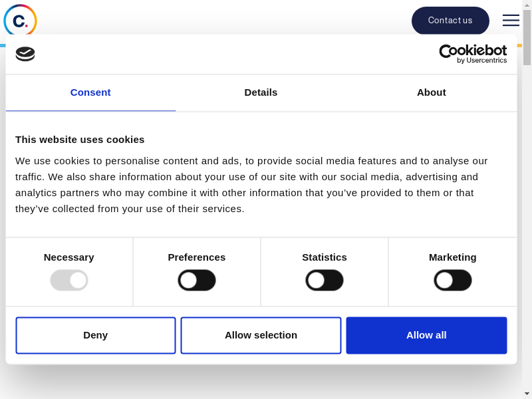Click the scrollbar up arrow
Screen dimensions: 532x399
tap(527, 5)
